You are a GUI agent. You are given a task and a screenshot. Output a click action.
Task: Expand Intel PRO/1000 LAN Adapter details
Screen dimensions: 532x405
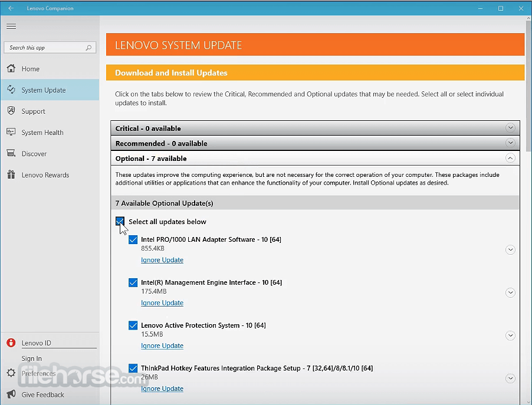[x=510, y=249]
